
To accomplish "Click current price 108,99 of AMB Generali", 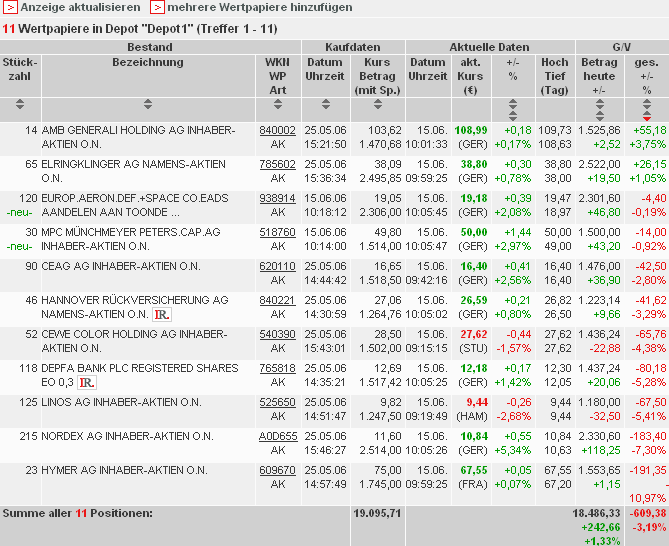I will click(x=471, y=131).
